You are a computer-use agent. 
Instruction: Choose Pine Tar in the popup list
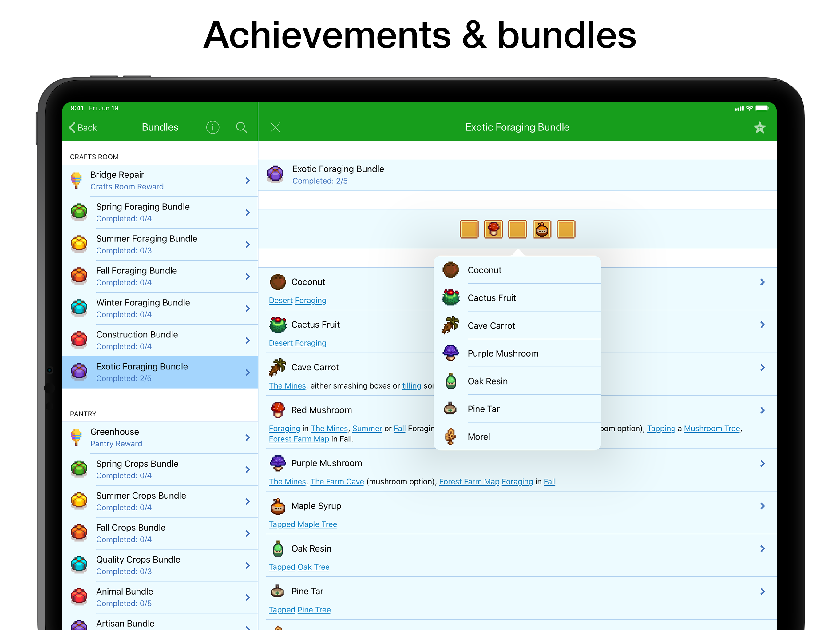(517, 409)
